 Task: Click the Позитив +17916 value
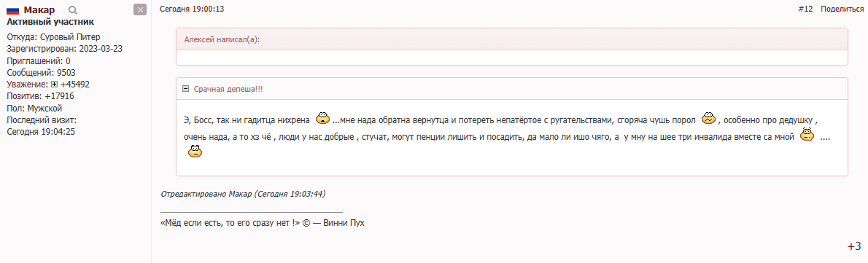tap(59, 96)
